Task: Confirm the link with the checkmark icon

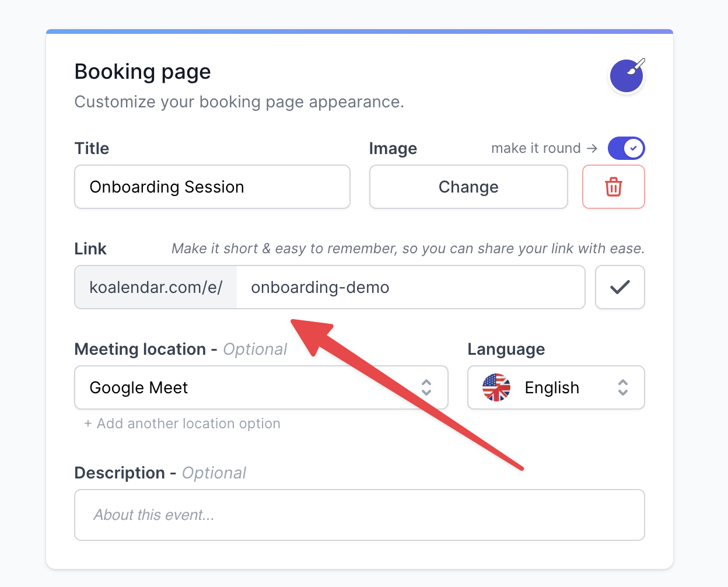Action: click(x=619, y=287)
